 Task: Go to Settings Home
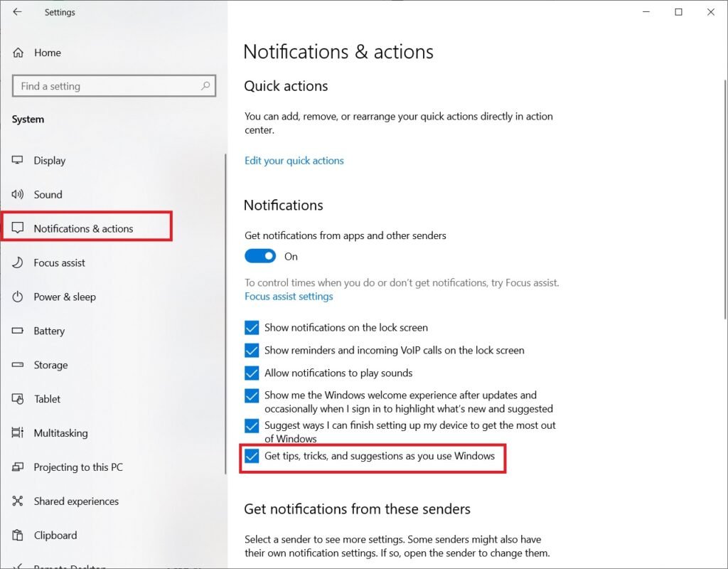click(x=48, y=53)
